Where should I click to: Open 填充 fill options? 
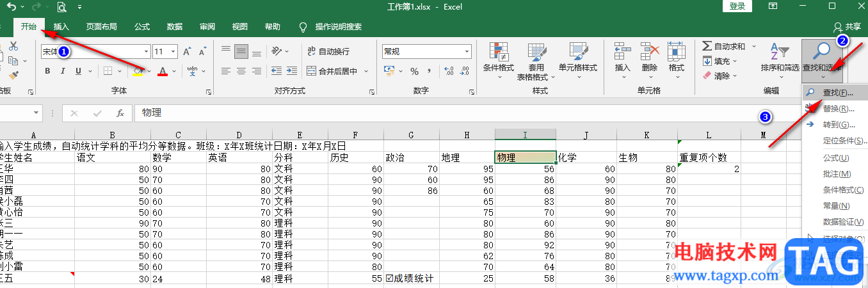coord(719,61)
